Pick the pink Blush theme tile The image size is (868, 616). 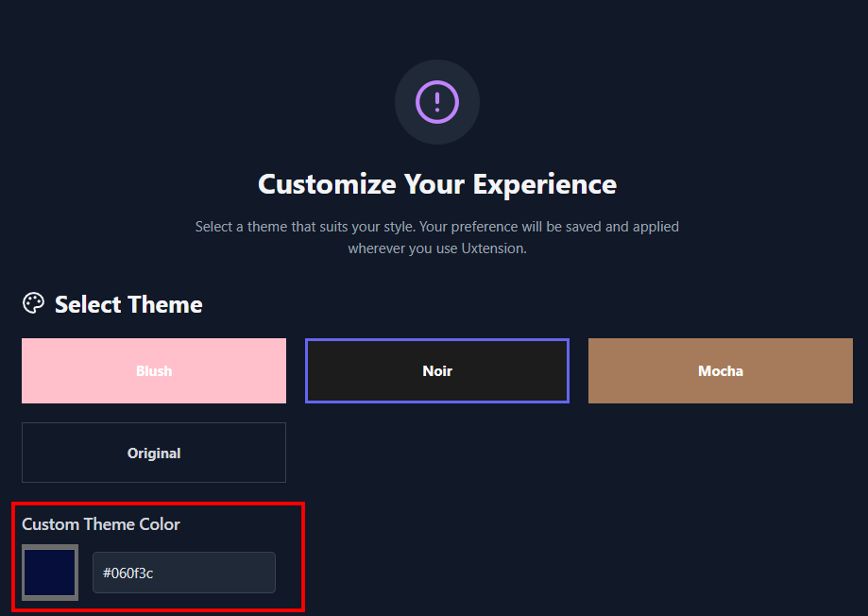(154, 370)
